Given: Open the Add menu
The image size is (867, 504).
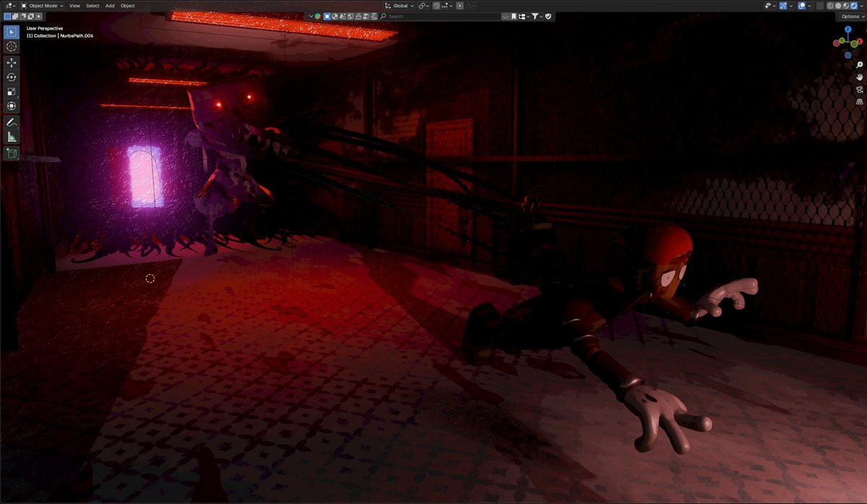Looking at the screenshot, I should [109, 5].
